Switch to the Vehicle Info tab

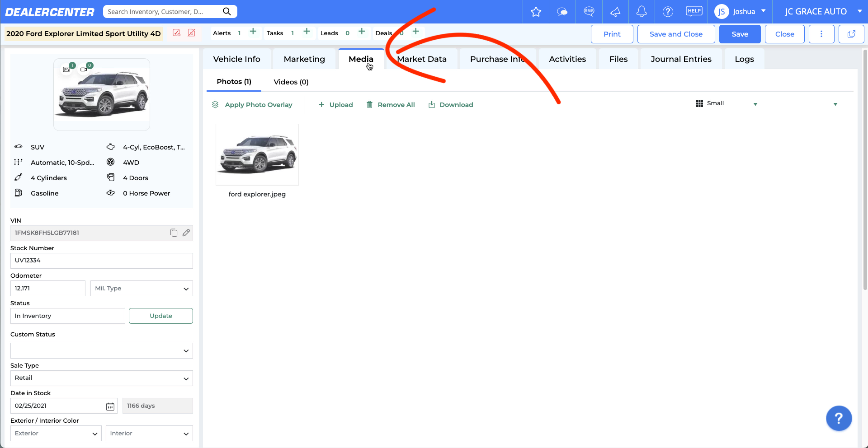coord(236,59)
